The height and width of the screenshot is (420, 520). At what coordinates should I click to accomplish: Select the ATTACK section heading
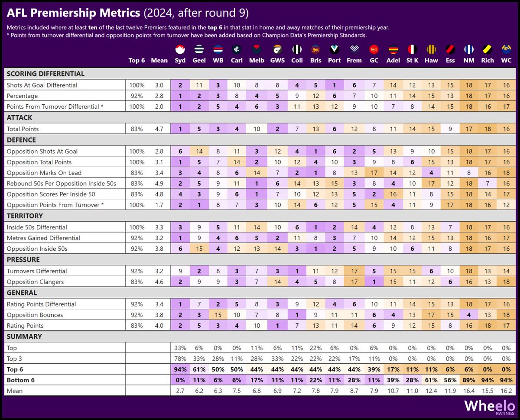click(19, 118)
